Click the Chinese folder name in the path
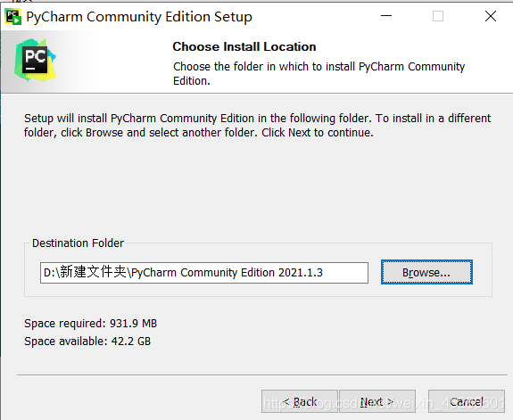The height and width of the screenshot is (420, 513). pyautogui.click(x=94, y=272)
